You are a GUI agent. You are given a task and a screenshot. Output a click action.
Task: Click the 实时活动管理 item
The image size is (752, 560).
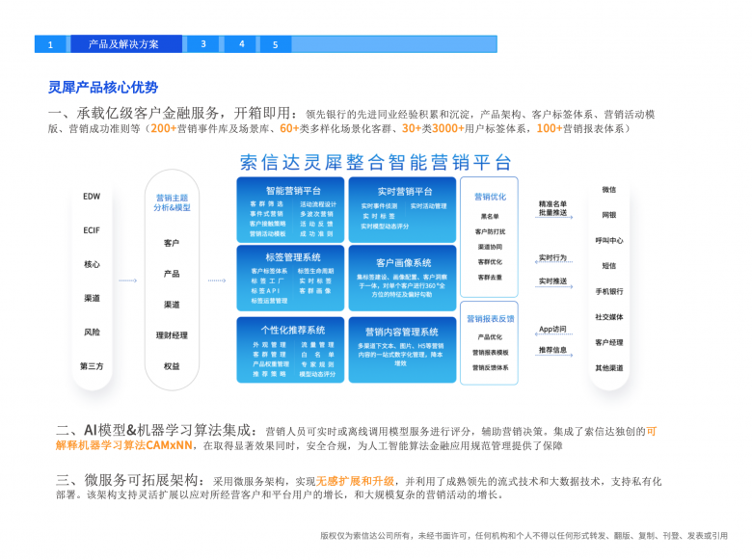[428, 206]
